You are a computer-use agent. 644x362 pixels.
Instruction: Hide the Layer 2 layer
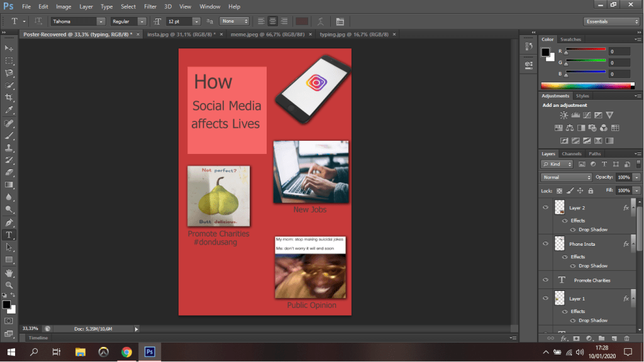click(x=545, y=207)
